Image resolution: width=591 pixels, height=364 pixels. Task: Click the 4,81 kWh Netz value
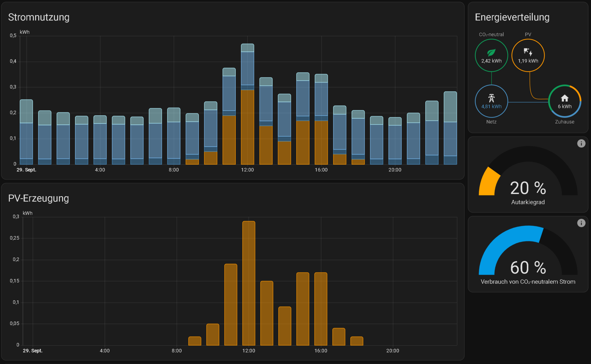pyautogui.click(x=491, y=107)
